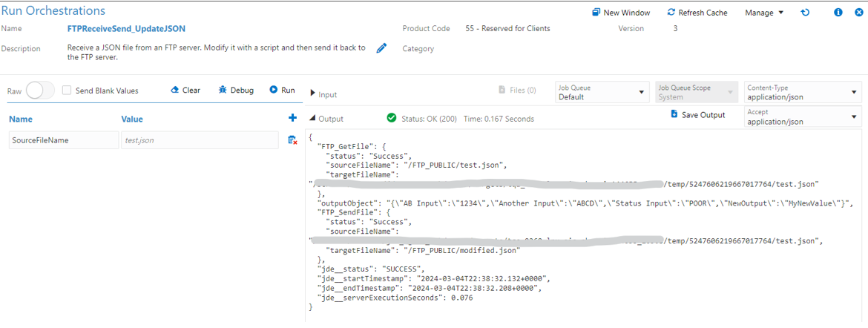Screen dimensions: 868x328
Task: Click the SourceFileName name field
Action: 64,140
